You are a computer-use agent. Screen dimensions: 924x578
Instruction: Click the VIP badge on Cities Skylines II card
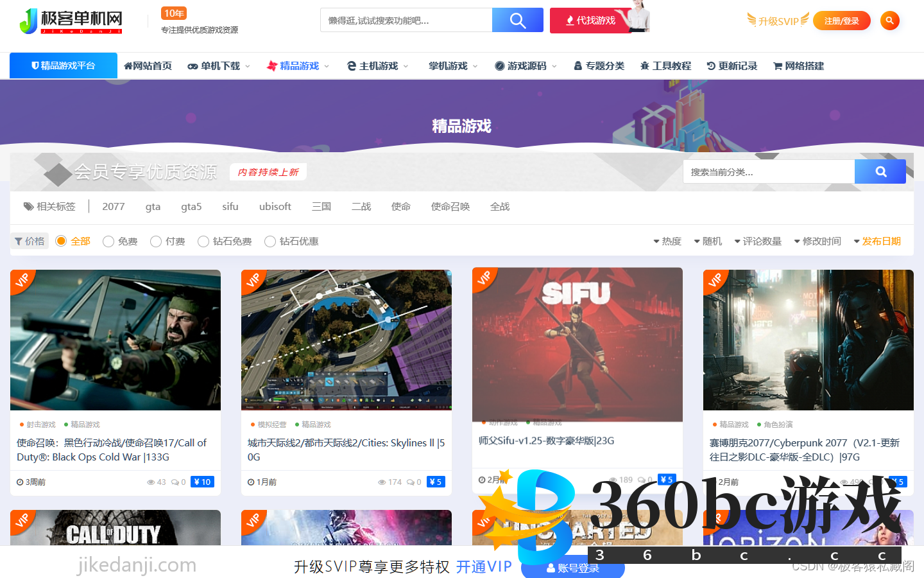pos(253,281)
